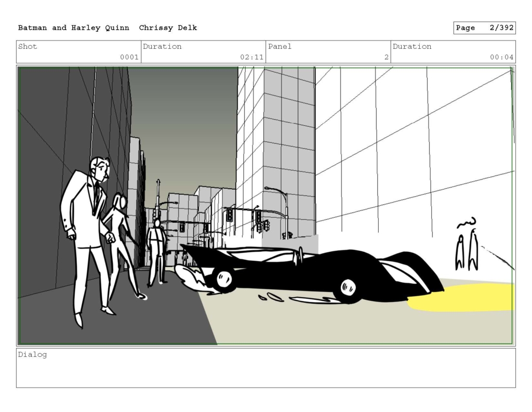The image size is (532, 412).
Task: Select the panel number "2"
Action: pos(387,57)
